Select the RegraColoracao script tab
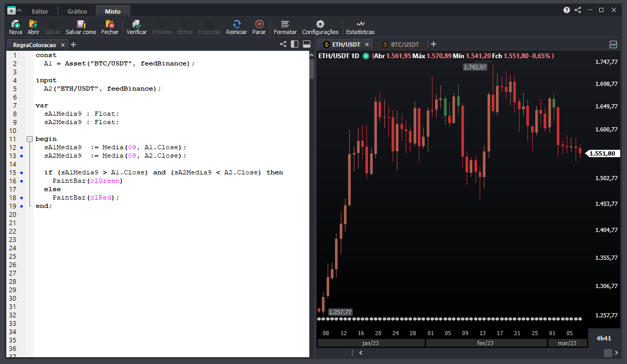The width and height of the screenshot is (627, 364). pyautogui.click(x=35, y=45)
